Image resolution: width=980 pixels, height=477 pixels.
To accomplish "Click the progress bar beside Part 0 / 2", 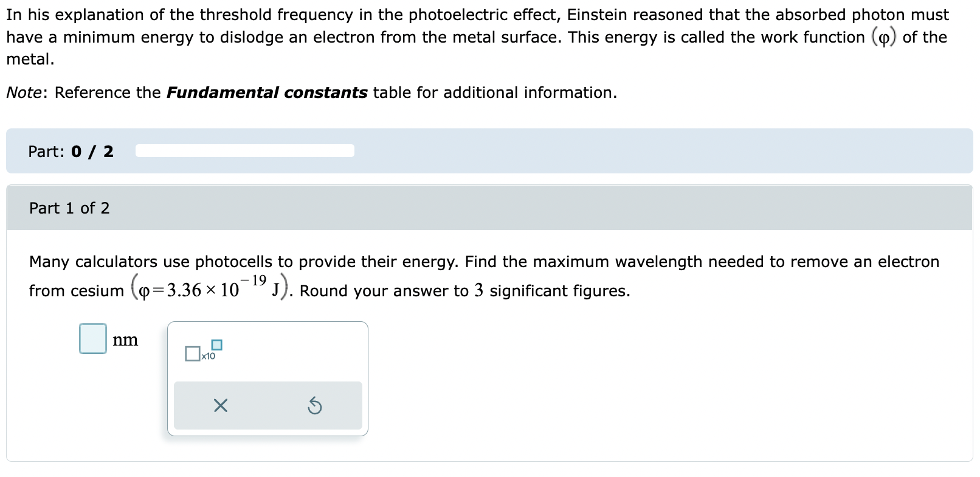I will (x=245, y=151).
